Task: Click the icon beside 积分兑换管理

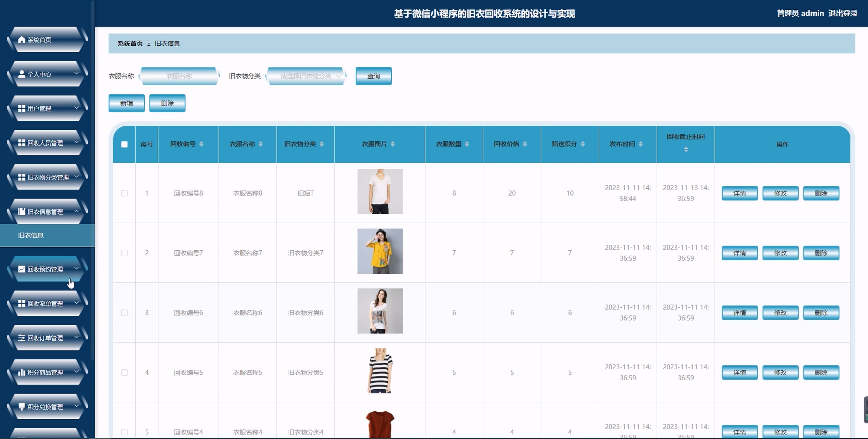Action: coord(21,407)
